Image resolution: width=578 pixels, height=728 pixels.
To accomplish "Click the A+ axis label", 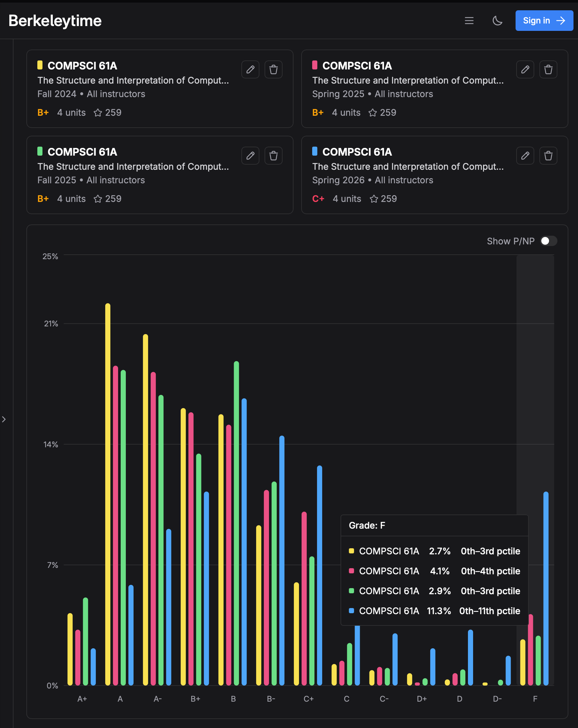I will (82, 699).
